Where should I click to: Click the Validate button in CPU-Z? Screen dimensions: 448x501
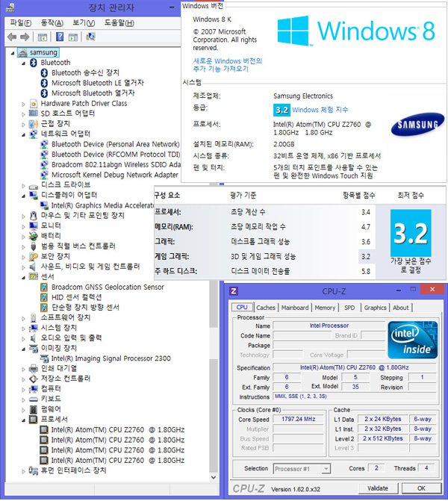(378, 488)
